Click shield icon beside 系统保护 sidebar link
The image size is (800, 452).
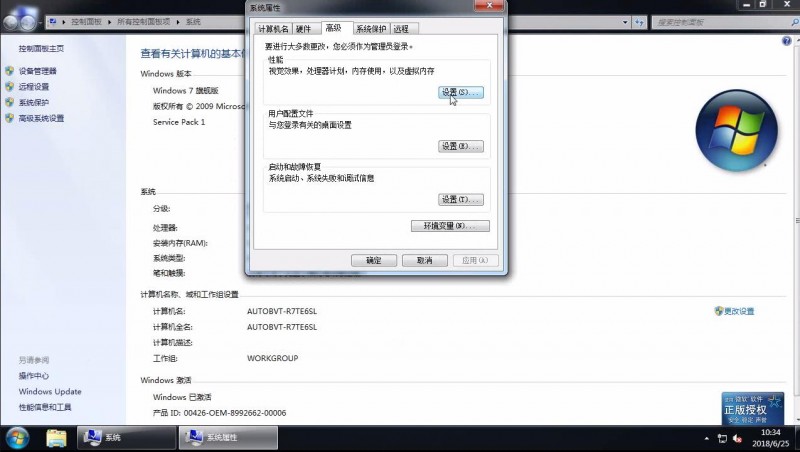pyautogui.click(x=10, y=103)
